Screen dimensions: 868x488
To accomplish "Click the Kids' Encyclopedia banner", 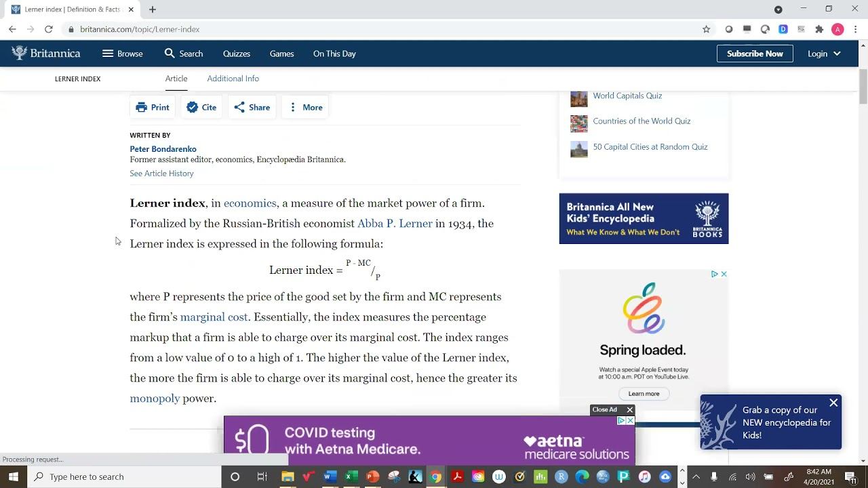I will (644, 218).
